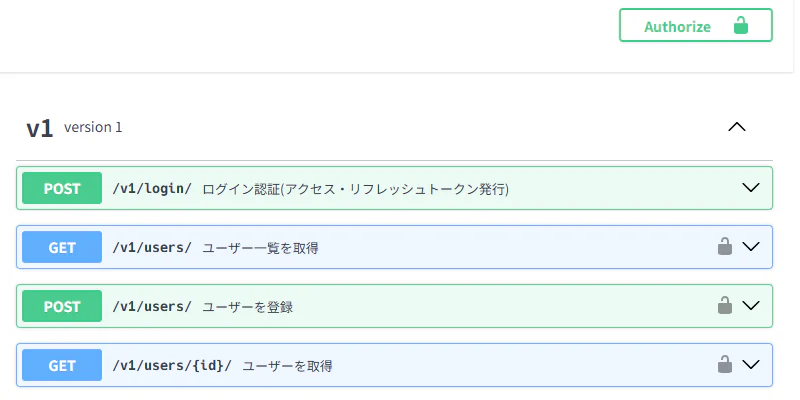The height and width of the screenshot is (400, 800).
Task: Click the GET badge for /v1/users/{id}/
Action: [62, 365]
